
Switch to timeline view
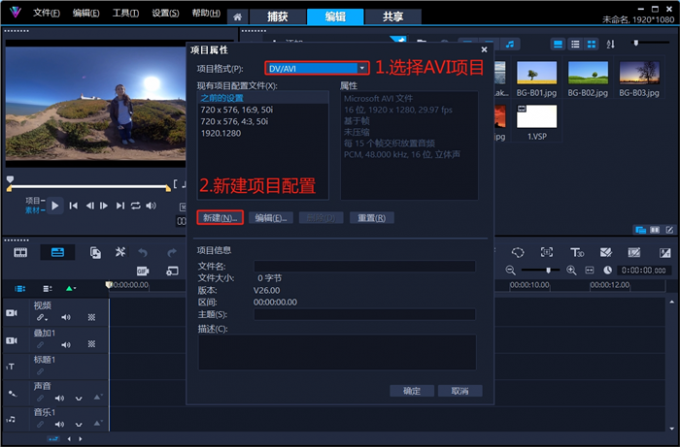click(x=57, y=252)
